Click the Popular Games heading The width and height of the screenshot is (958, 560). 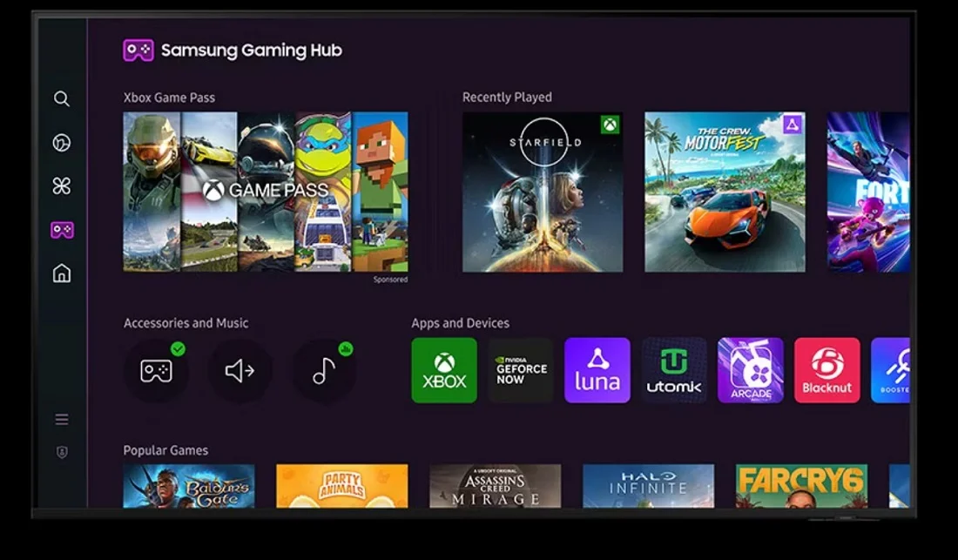pos(165,450)
